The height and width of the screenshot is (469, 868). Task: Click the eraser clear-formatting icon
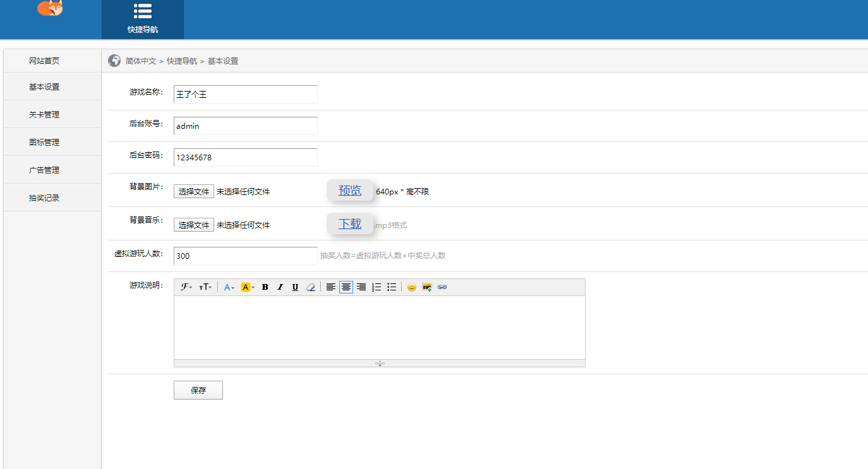click(310, 287)
